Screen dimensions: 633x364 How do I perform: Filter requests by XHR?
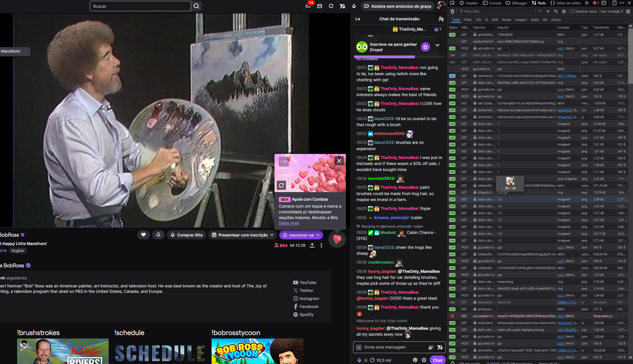pos(495,20)
